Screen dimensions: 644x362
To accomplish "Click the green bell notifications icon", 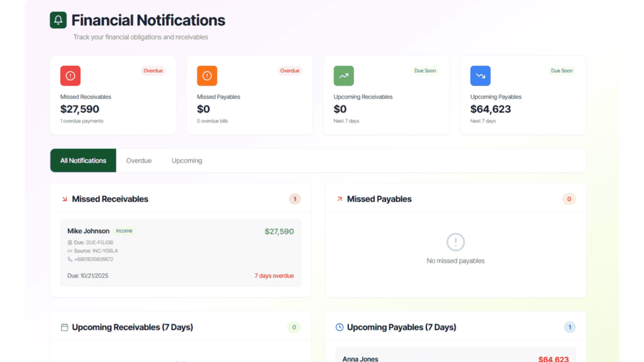I will coord(58,20).
